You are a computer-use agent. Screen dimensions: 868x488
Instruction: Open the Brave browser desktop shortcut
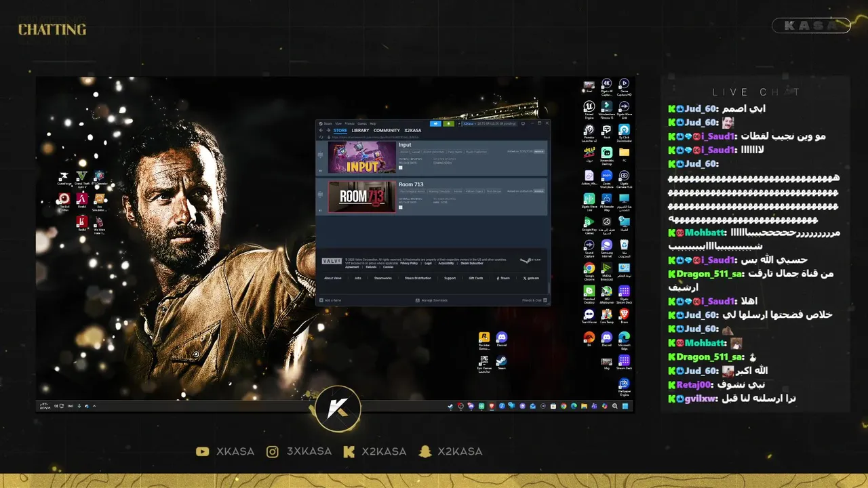point(624,316)
